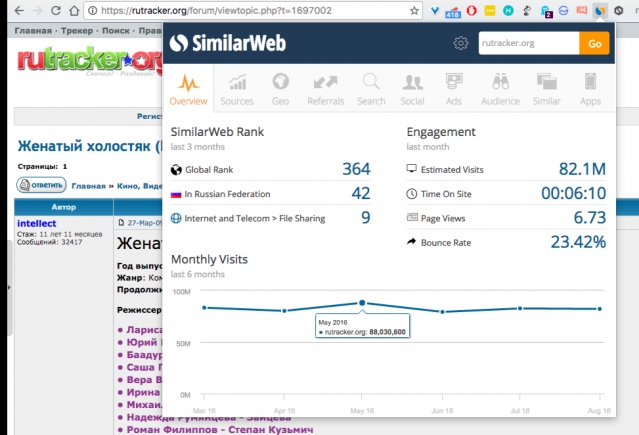This screenshot has height=435, width=639.
Task: Reload the current page
Action: tap(56, 11)
